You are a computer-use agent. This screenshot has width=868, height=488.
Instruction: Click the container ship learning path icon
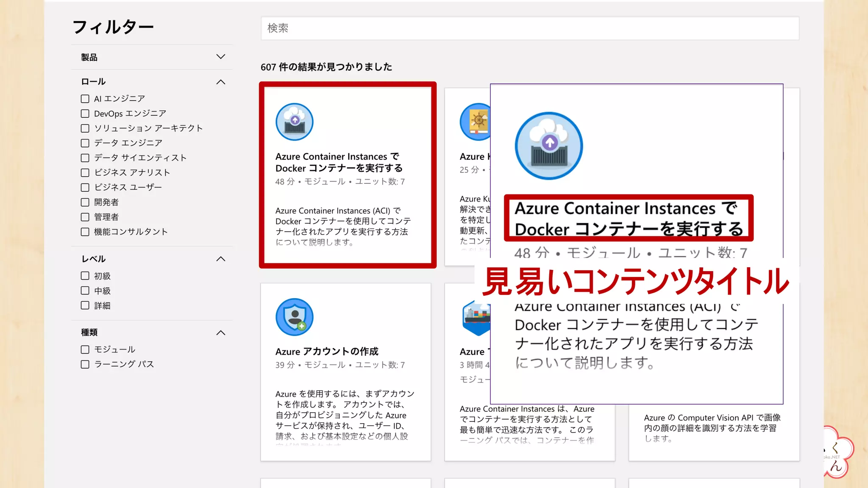tap(476, 317)
